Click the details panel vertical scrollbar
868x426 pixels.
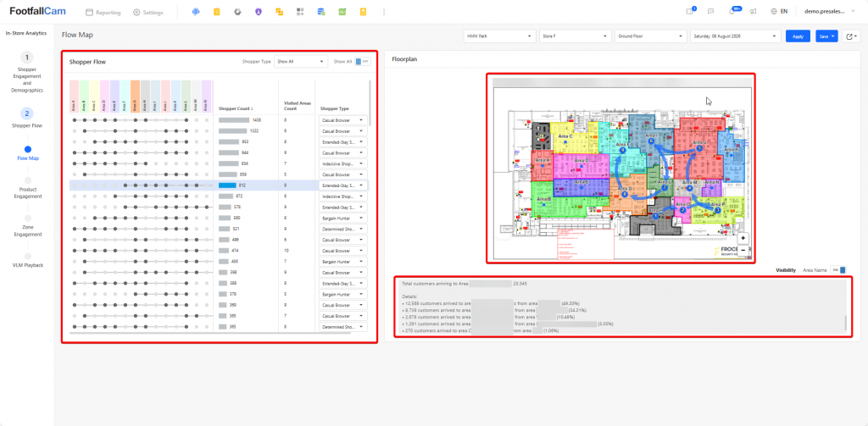click(845, 323)
